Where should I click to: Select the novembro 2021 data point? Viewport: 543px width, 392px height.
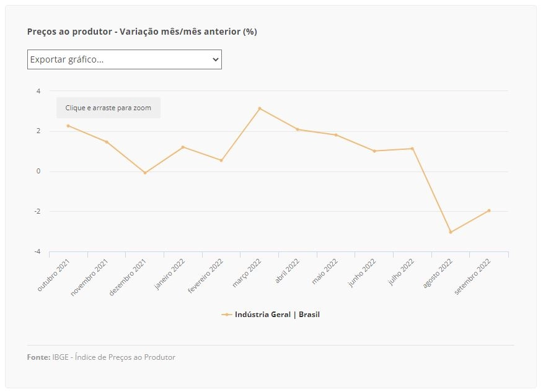coord(107,142)
